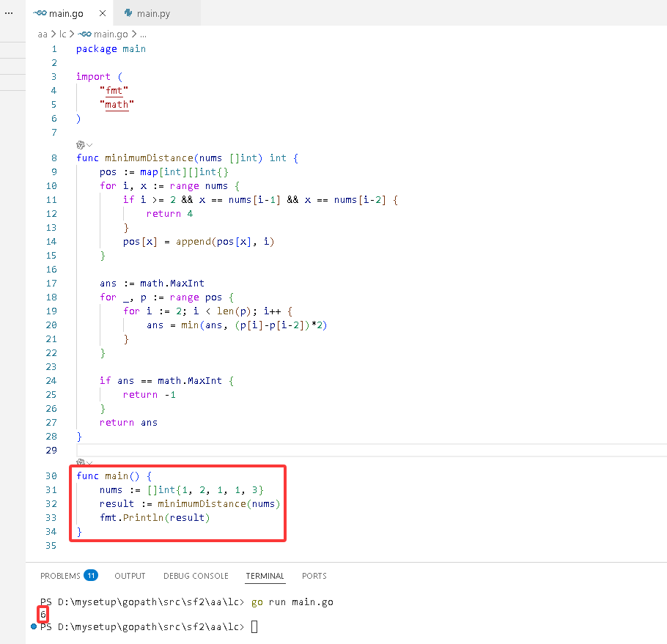Open the 'lc' breadcrumb folder
The height and width of the screenshot is (644, 667).
(x=62, y=34)
